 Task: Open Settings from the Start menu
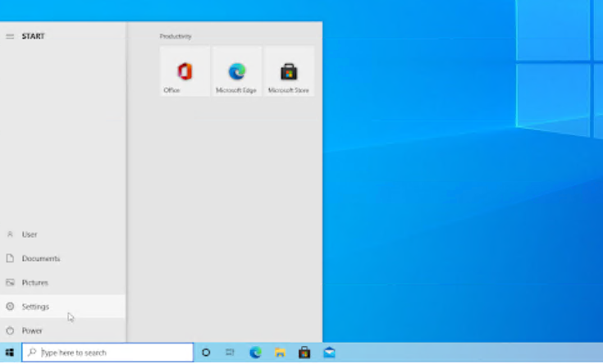(x=34, y=307)
